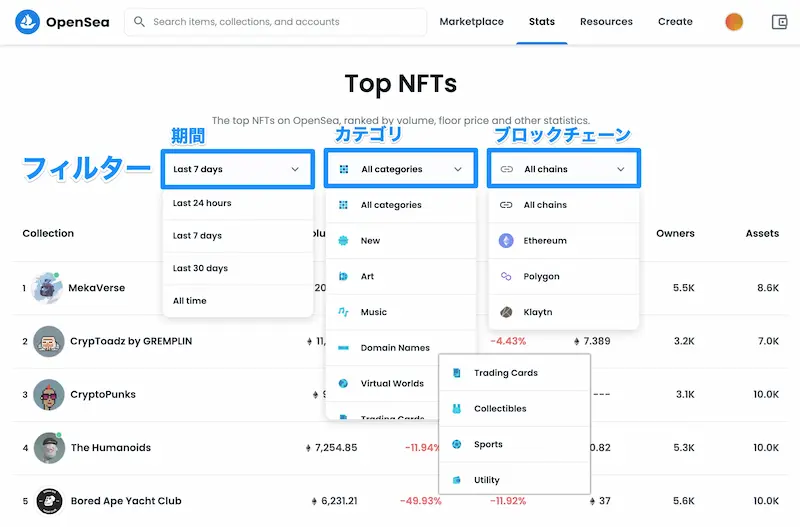800x527 pixels.
Task: Open the wallet icon in header
Action: (x=779, y=22)
